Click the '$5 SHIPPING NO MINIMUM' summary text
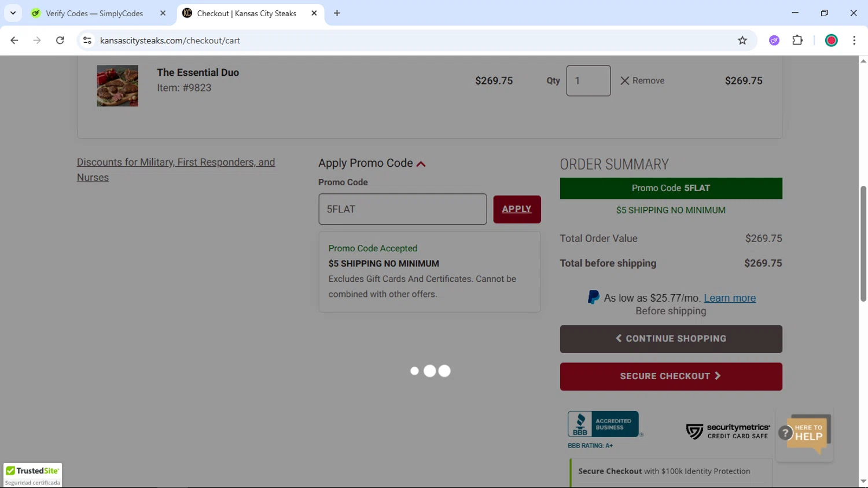The width and height of the screenshot is (868, 488). [x=671, y=210]
